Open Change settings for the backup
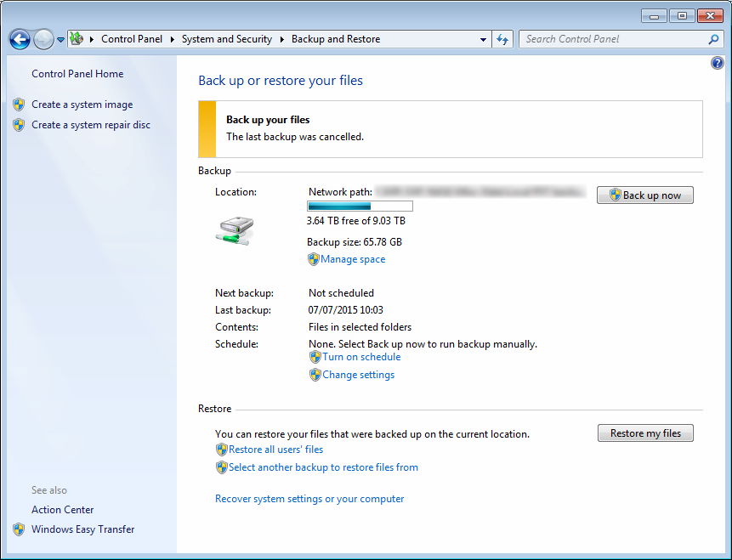Image resolution: width=732 pixels, height=560 pixels. pos(359,375)
